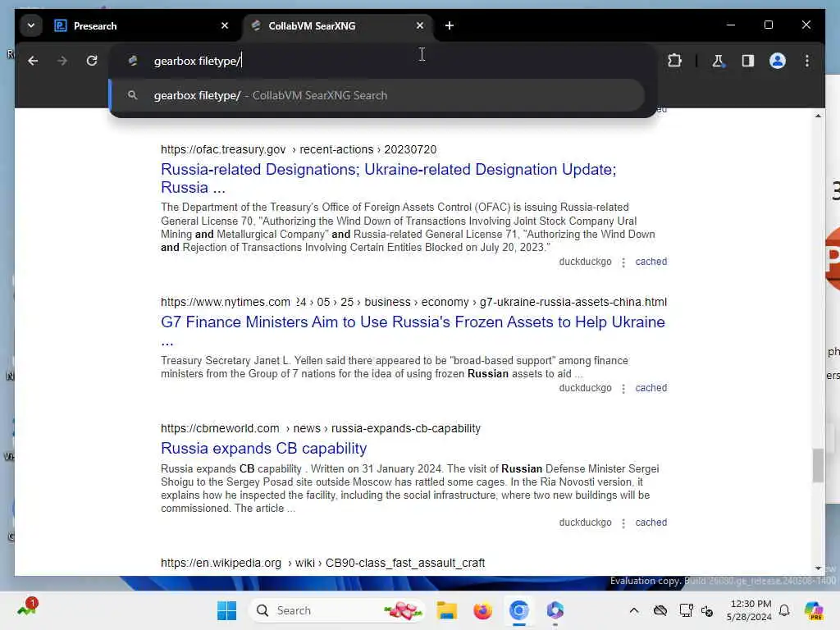Launch Firefox from the taskbar
Image resolution: width=840 pixels, height=630 pixels.
click(482, 610)
